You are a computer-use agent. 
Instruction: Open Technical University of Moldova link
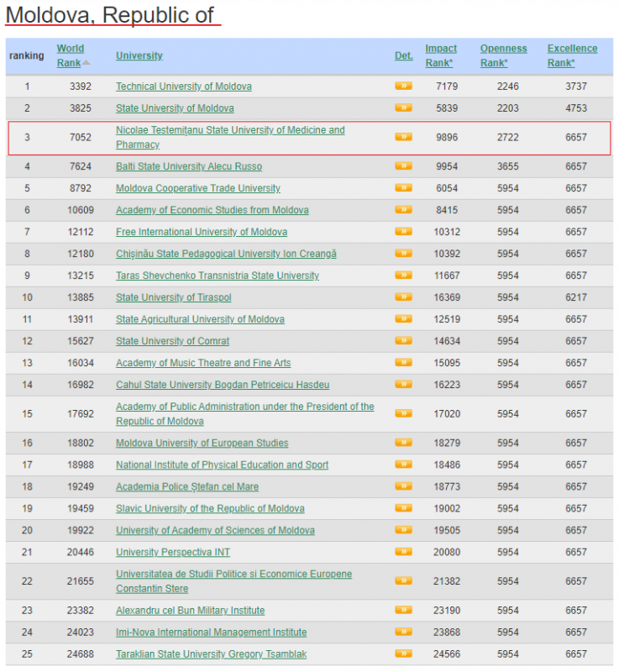183,87
